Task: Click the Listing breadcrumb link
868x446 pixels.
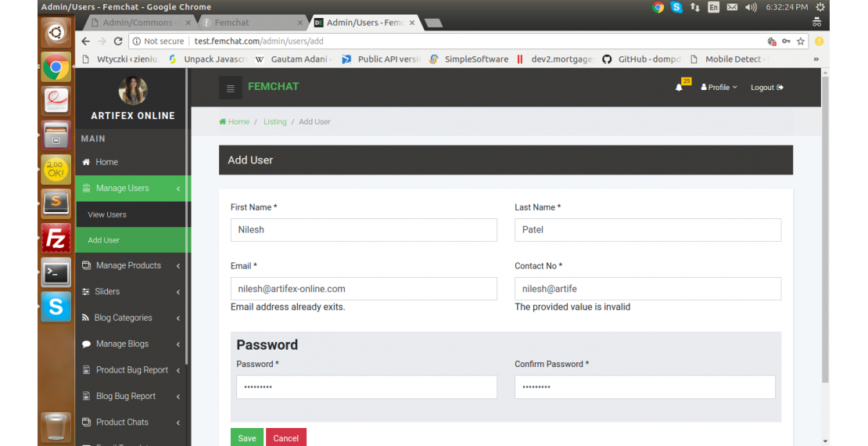Action: (x=274, y=122)
